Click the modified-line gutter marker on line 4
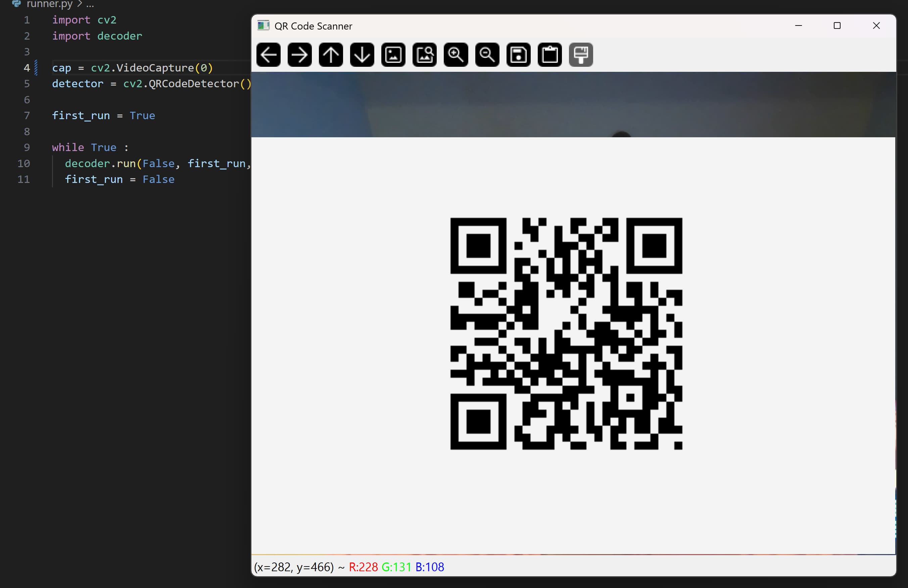 coord(36,67)
